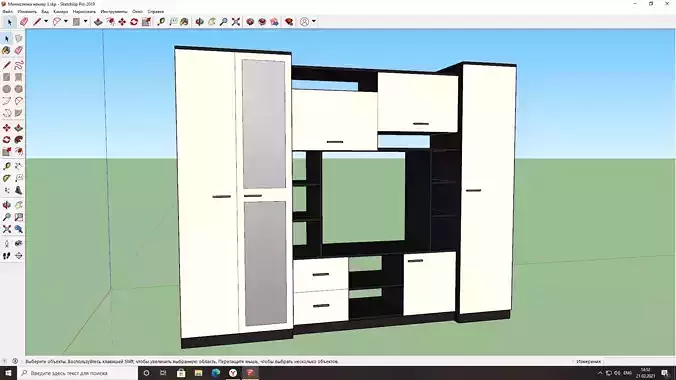Open the Нарисовать menu
Image resolution: width=676 pixels, height=380 pixels.
pyautogui.click(x=84, y=12)
